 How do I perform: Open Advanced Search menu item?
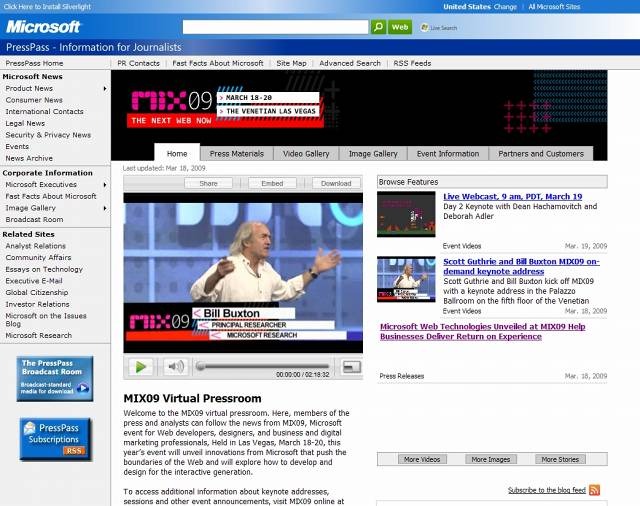tap(350, 63)
